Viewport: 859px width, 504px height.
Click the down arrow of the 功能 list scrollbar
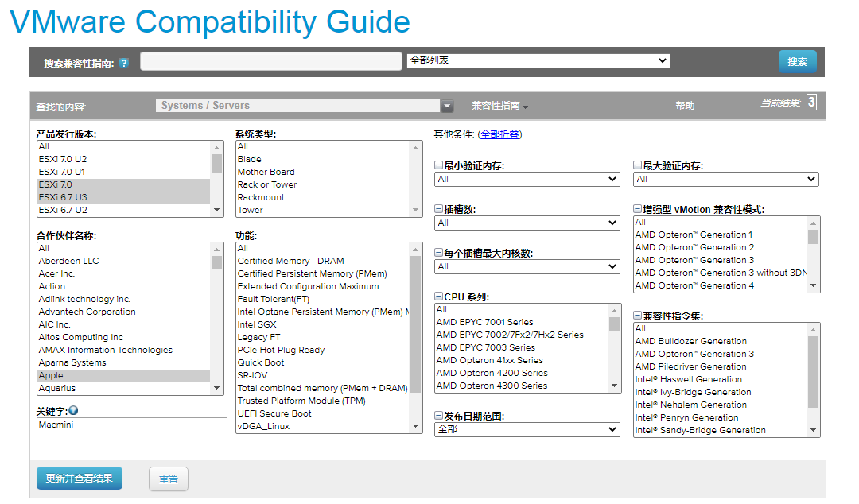tap(416, 426)
